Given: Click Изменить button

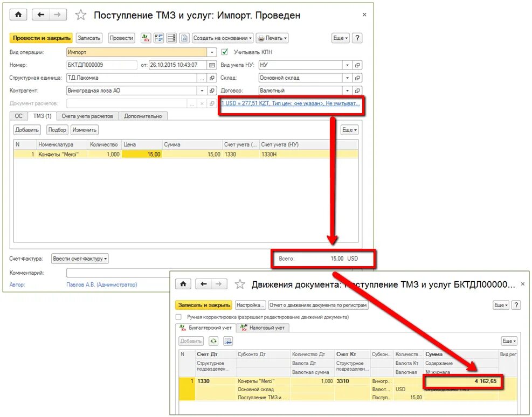Looking at the screenshot, I should [x=85, y=130].
